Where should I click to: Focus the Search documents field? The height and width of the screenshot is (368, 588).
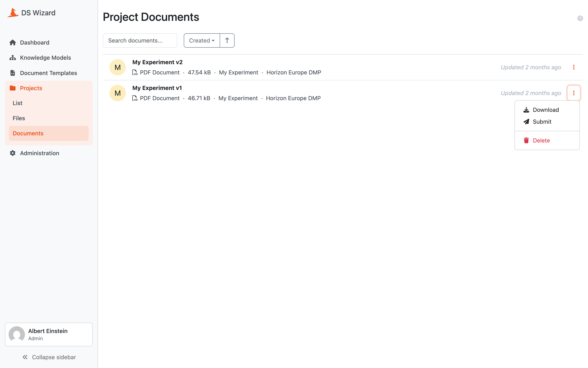140,40
